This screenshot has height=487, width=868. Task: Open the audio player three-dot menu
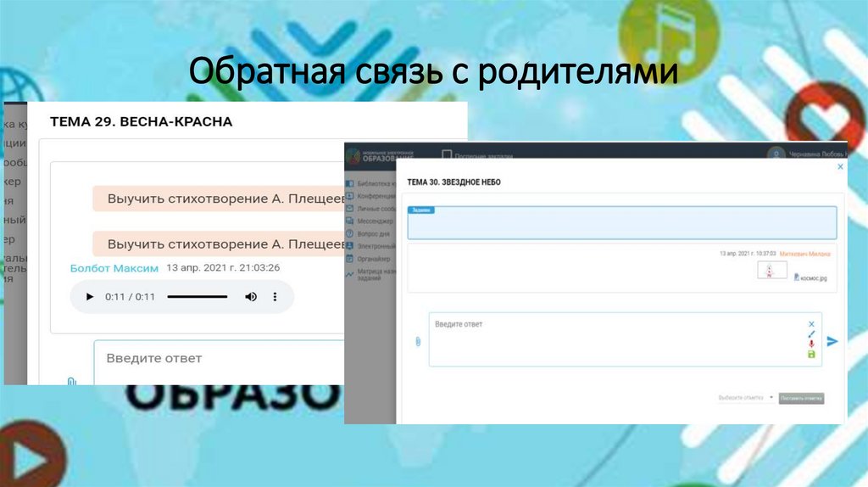[275, 297]
